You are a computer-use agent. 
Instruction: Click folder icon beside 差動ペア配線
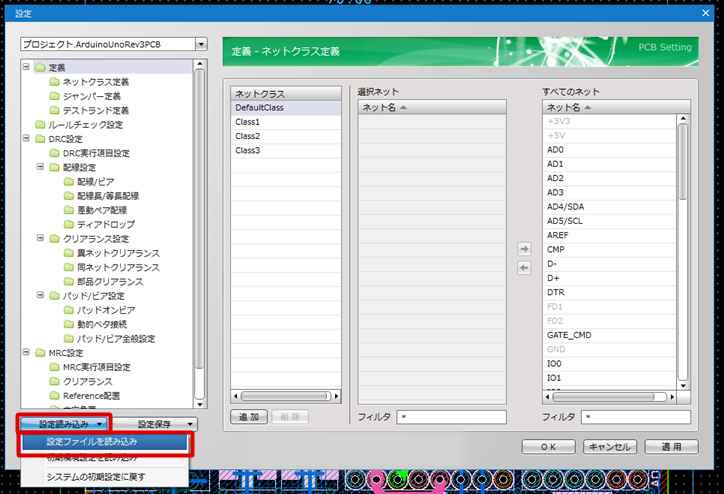(x=69, y=210)
